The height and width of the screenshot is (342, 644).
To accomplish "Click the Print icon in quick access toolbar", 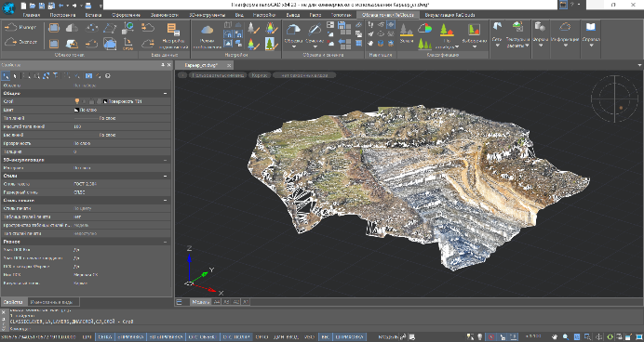I will pos(88,6).
